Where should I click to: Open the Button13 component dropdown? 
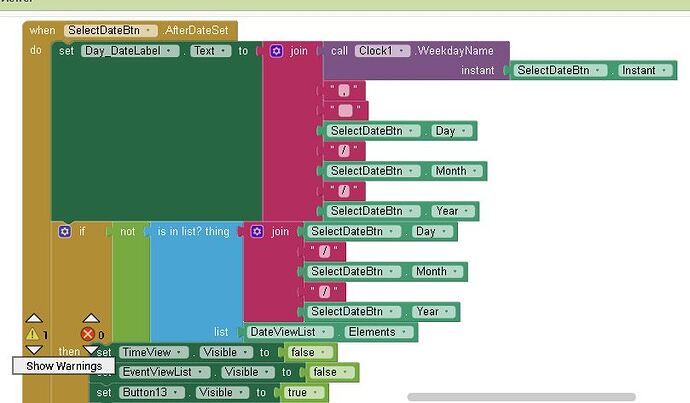coord(151,392)
